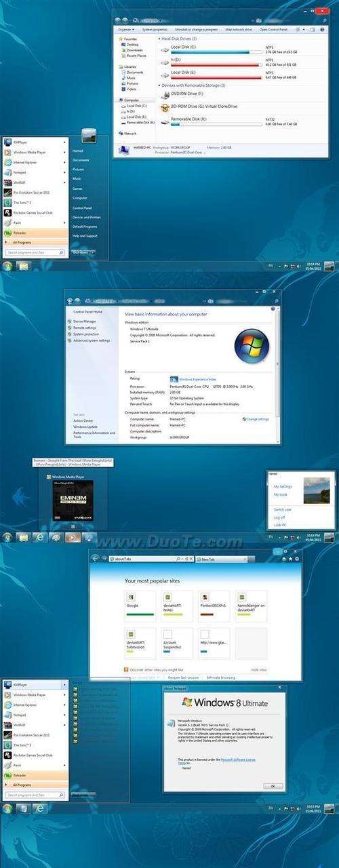339x868 pixels.
Task: Click Reopen last session button
Action: tap(183, 677)
